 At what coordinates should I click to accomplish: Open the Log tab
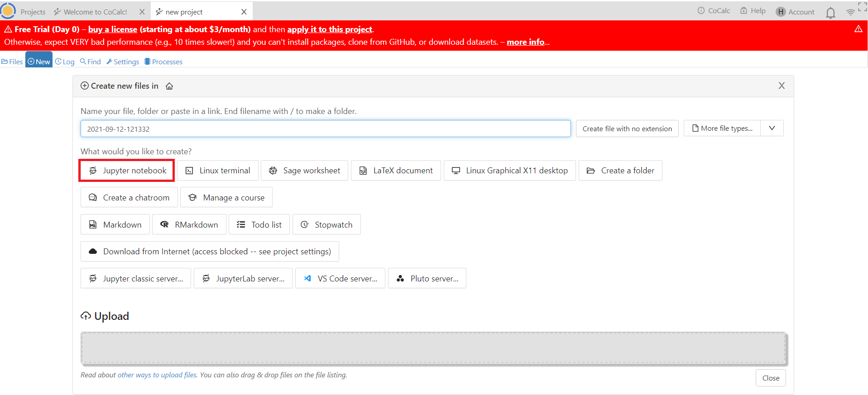(x=65, y=62)
